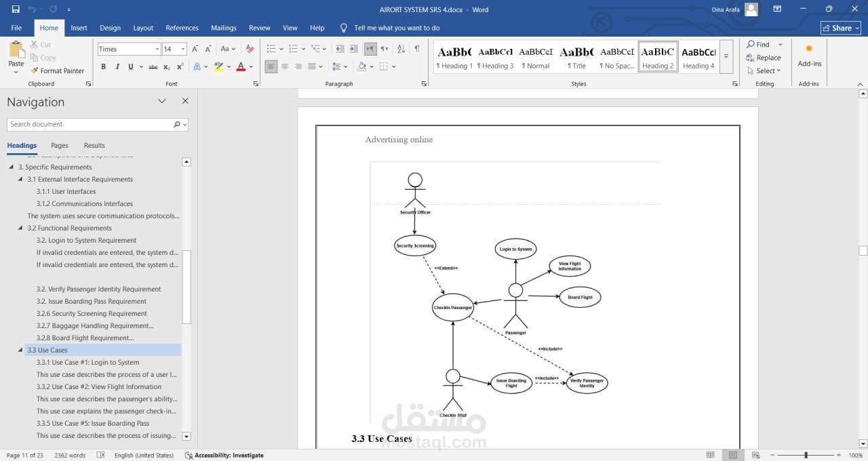This screenshot has height=461, width=868.
Task: Open the References tab
Action: click(182, 28)
